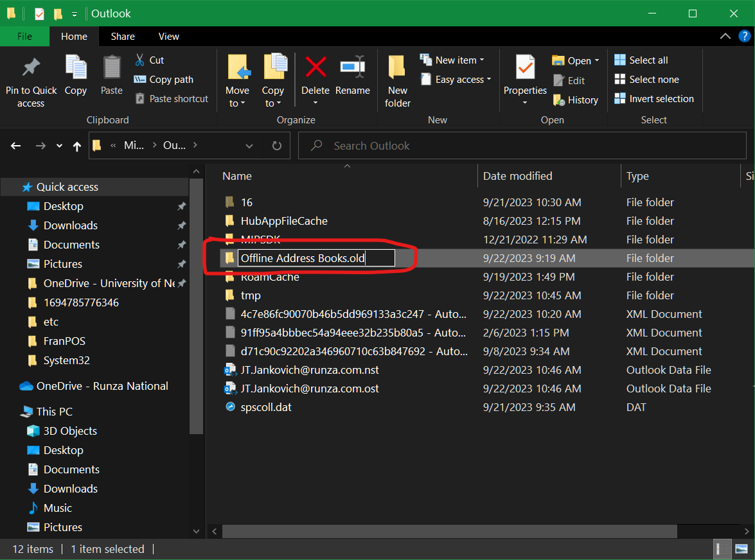Switch to the Share ribbon tab
755x560 pixels.
pyautogui.click(x=123, y=37)
